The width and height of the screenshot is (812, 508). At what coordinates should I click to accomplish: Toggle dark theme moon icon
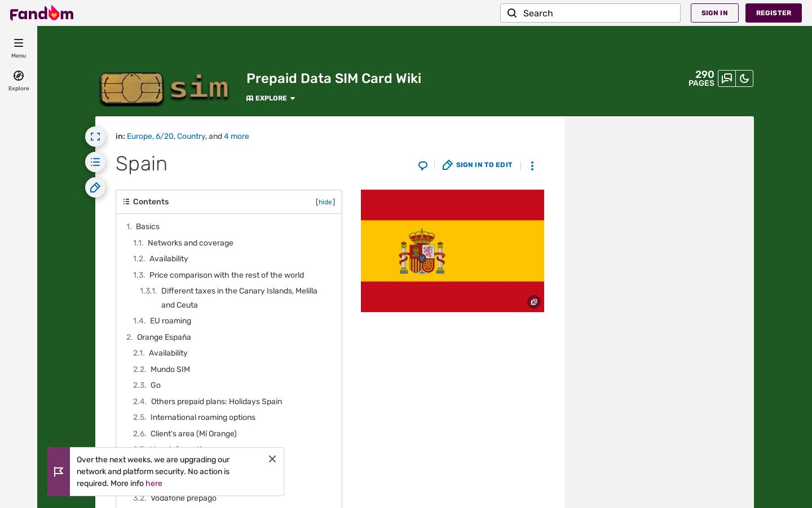(744, 78)
